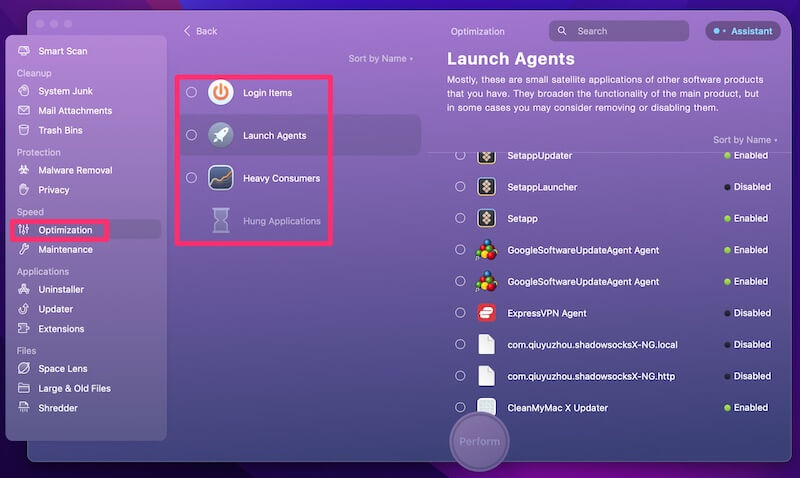Viewport: 800px width, 478px height.
Task: Select the Login Items radio button
Action: 191,92
